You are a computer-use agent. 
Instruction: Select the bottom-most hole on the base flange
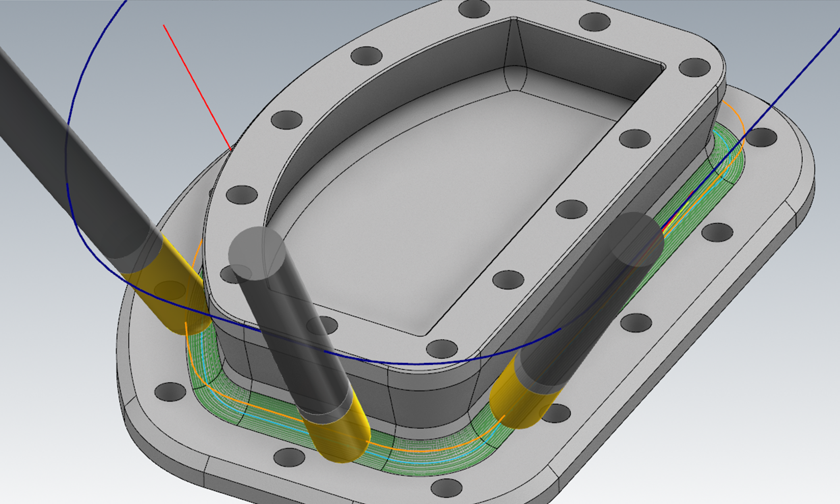pos(446,487)
